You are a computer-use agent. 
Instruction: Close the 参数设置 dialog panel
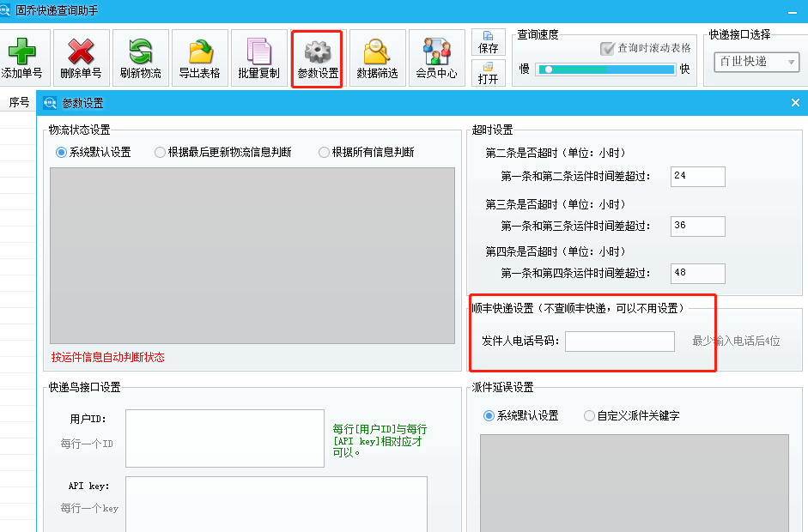pos(795,103)
